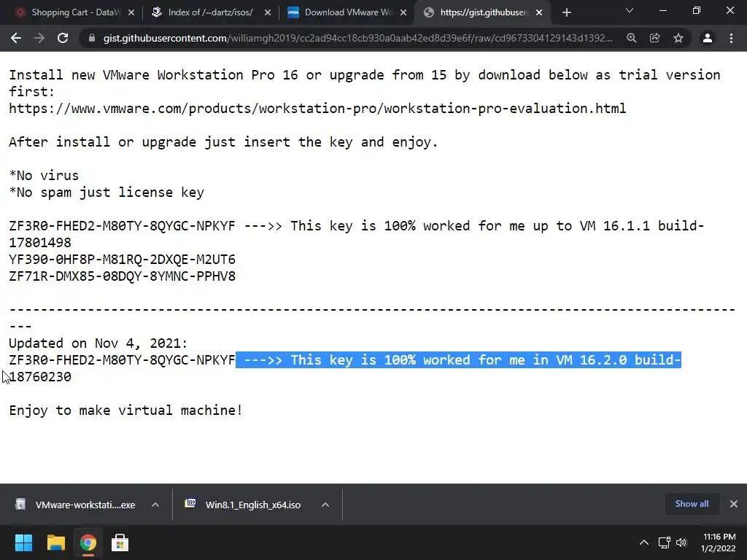Click 'After install or upgrade' sentence

click(x=223, y=142)
